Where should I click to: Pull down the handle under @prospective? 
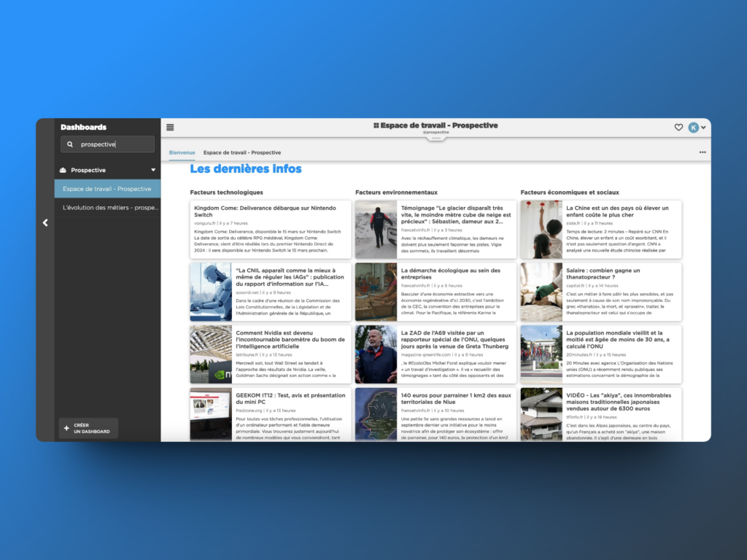(x=436, y=137)
